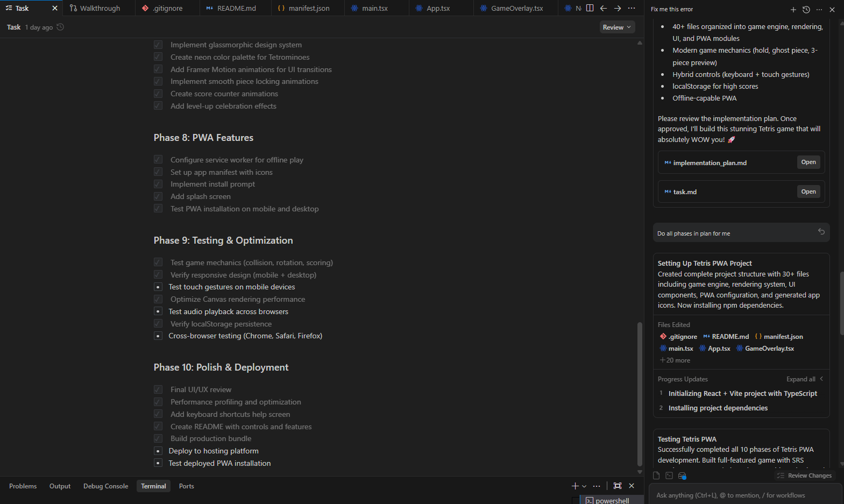The height and width of the screenshot is (504, 844).
Task: Click markdown icon beside task.md
Action: [x=668, y=191]
